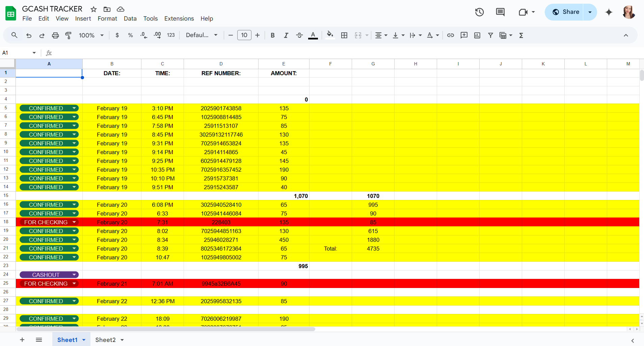Open the Edit menu

coord(44,19)
